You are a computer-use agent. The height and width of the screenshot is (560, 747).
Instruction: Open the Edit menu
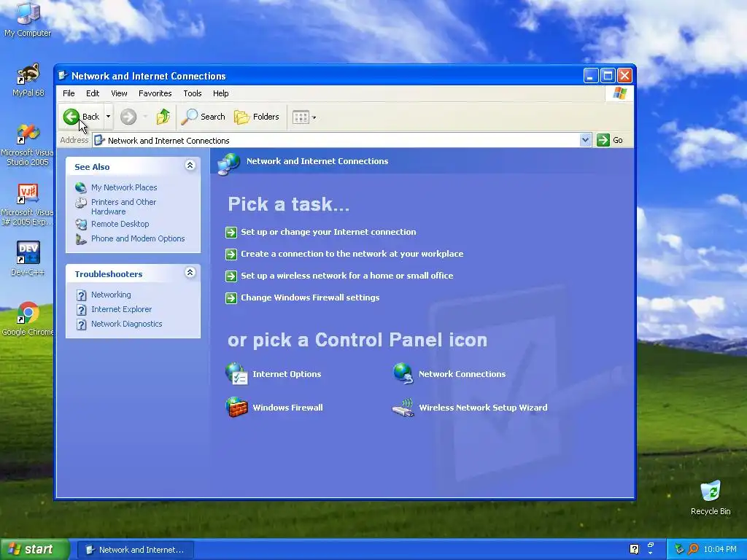[x=93, y=93]
